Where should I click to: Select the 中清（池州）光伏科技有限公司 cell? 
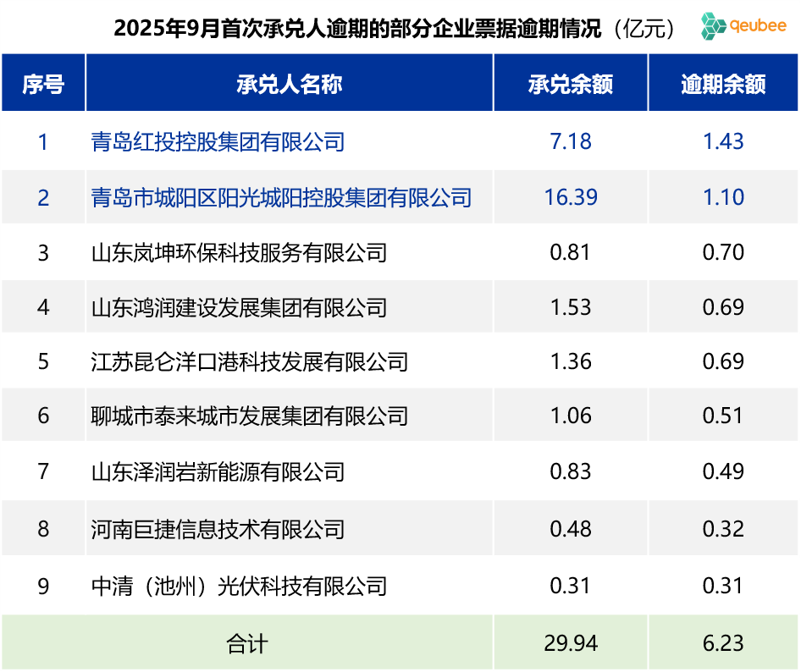[x=239, y=585]
